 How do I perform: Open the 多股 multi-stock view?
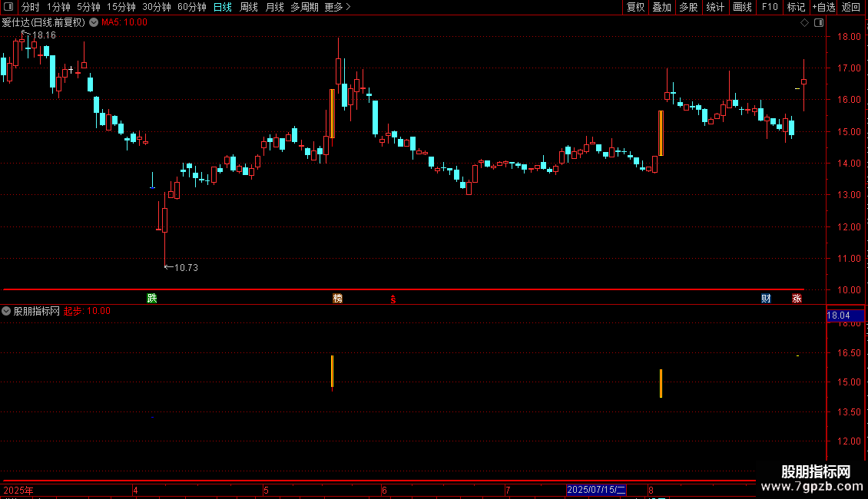(x=688, y=7)
